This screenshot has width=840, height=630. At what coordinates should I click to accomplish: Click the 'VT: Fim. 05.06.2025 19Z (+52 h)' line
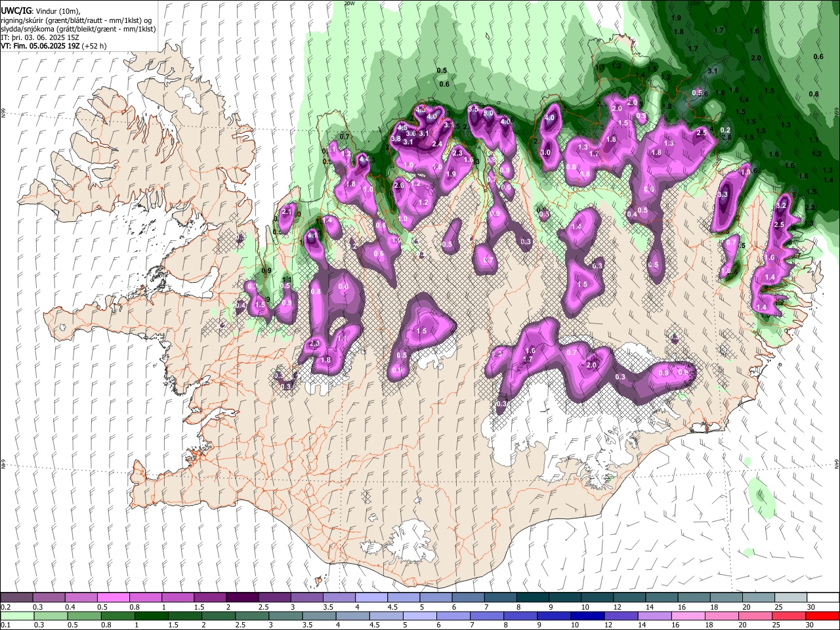pos(54,46)
